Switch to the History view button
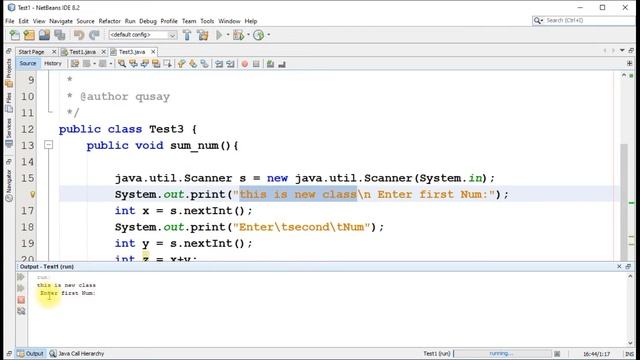The image size is (640, 360). click(53, 64)
